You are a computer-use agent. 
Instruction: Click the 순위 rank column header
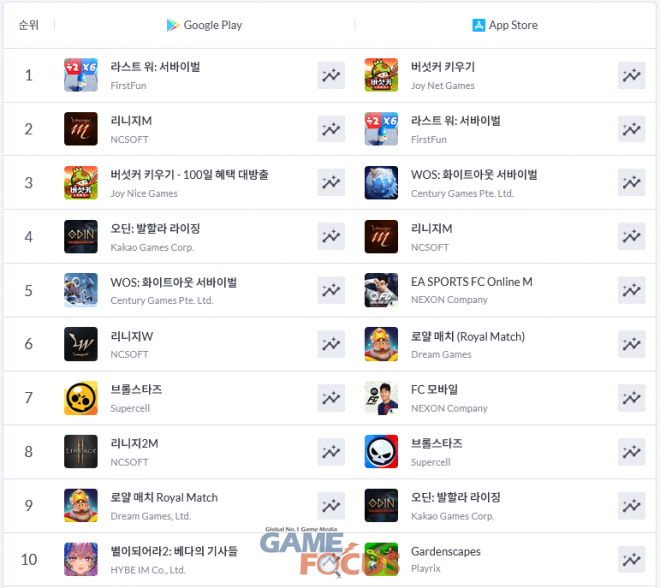coord(29,25)
